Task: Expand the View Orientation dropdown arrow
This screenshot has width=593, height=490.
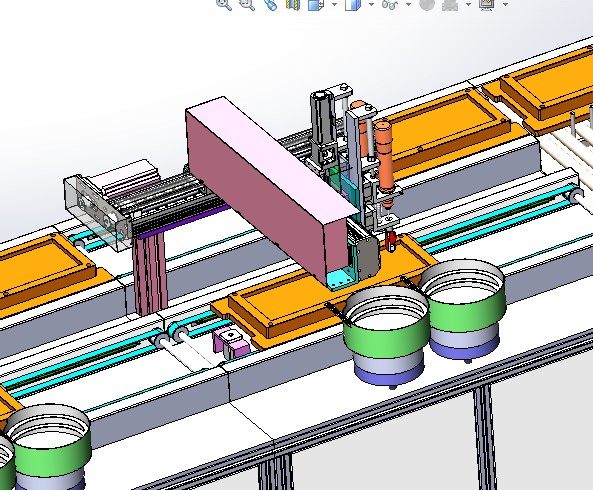Action: (334, 5)
